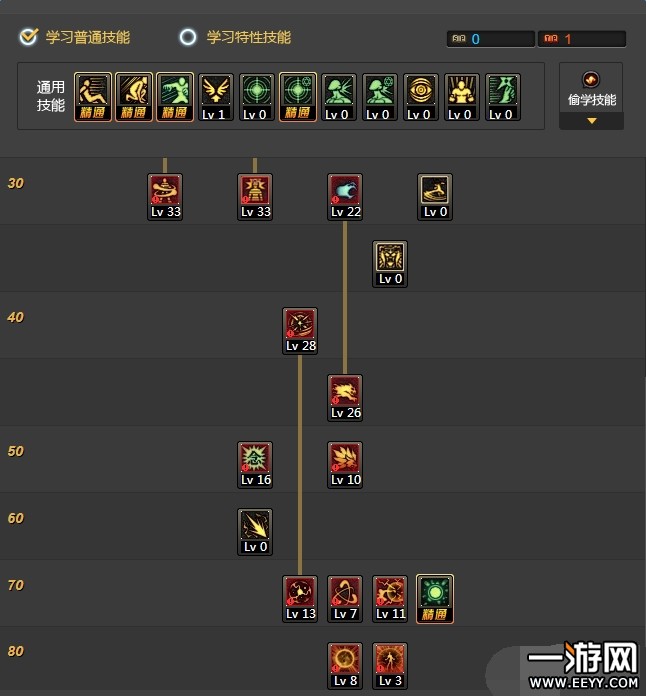Image resolution: width=646 pixels, height=696 pixels.
Task: Click the Lv 26 beast skill icon
Action: [345, 398]
